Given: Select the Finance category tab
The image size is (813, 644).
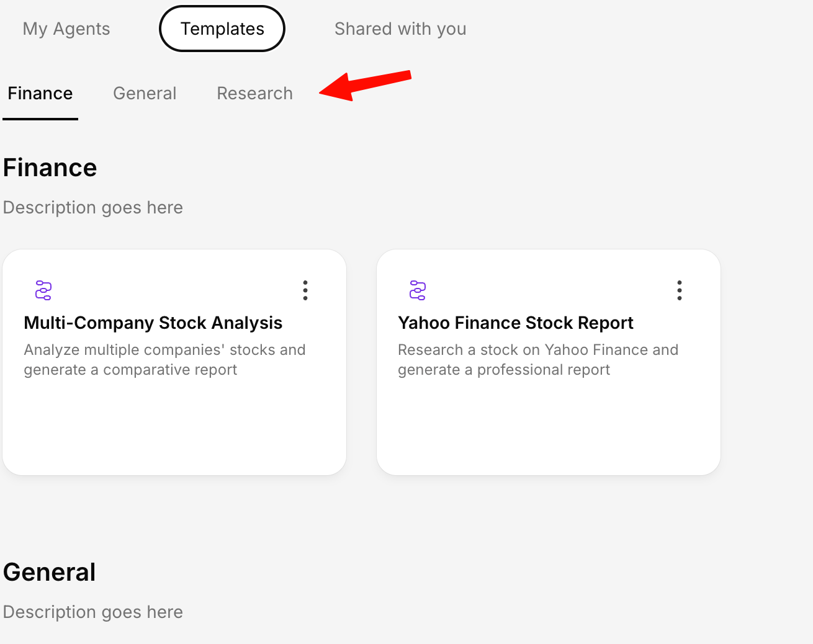Looking at the screenshot, I should [40, 94].
